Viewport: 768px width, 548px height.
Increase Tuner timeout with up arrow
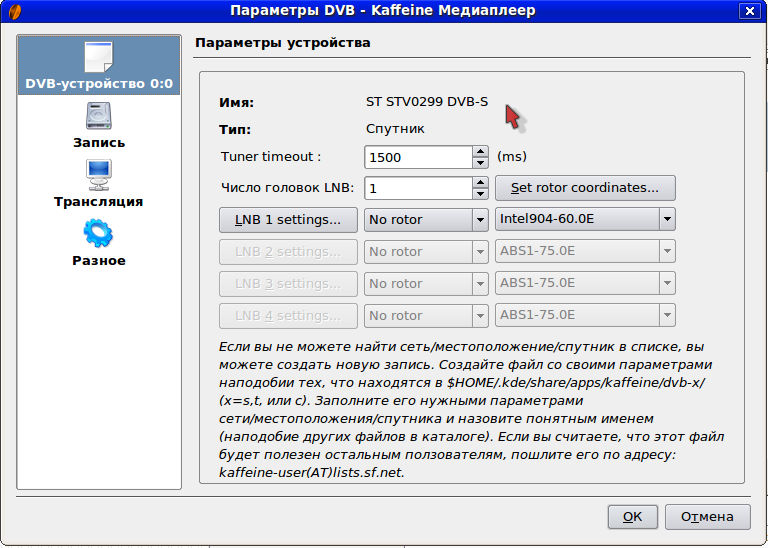point(480,152)
